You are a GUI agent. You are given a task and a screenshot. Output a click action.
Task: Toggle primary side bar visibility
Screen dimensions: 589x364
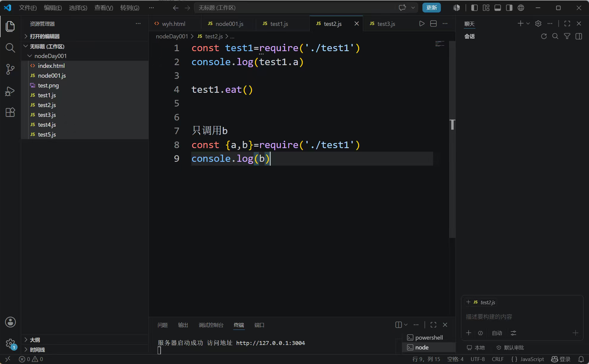[x=474, y=8]
